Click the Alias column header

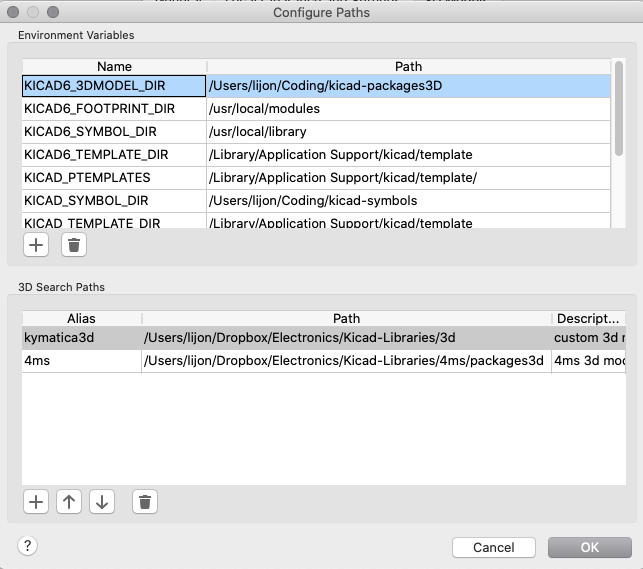click(80, 318)
